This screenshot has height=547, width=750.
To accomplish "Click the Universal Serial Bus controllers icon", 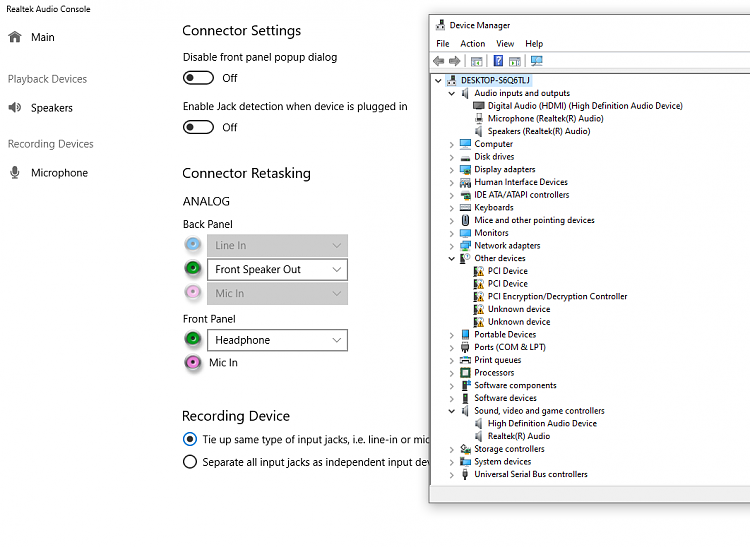I will [465, 474].
